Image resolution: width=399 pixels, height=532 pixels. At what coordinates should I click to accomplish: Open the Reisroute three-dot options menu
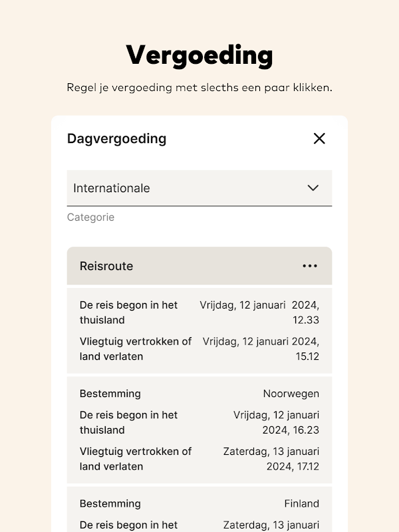310,266
